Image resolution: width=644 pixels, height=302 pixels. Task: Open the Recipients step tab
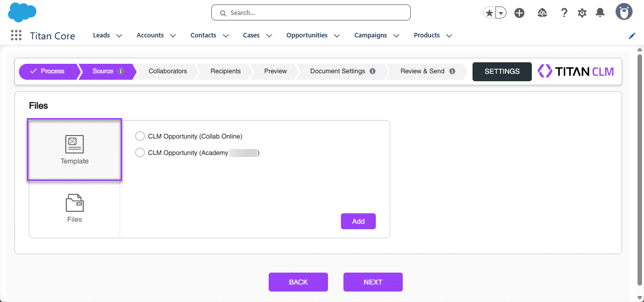(225, 71)
